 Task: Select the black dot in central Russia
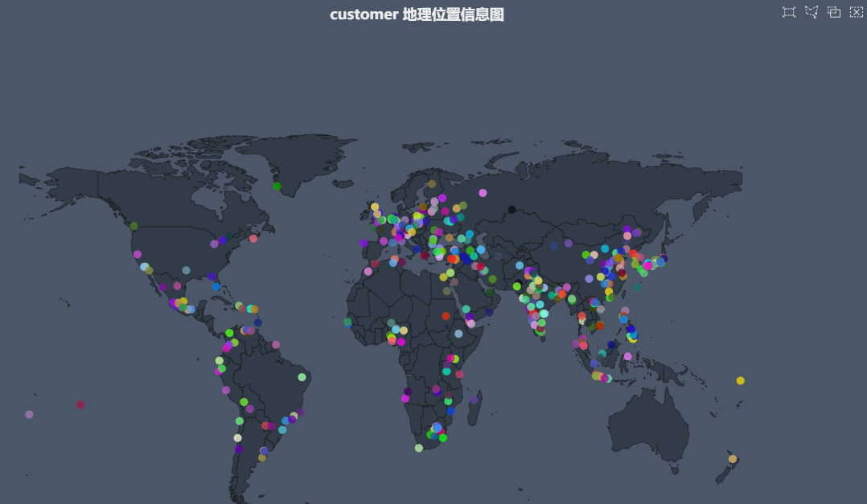pos(512,210)
